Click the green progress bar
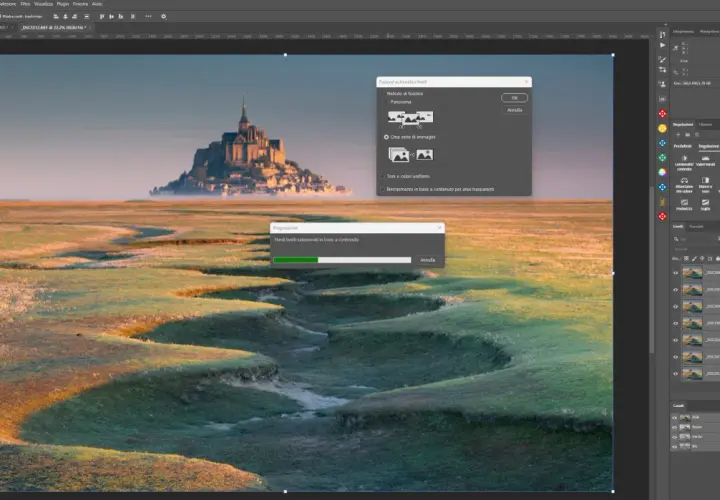This screenshot has width=720, height=500. (296, 260)
